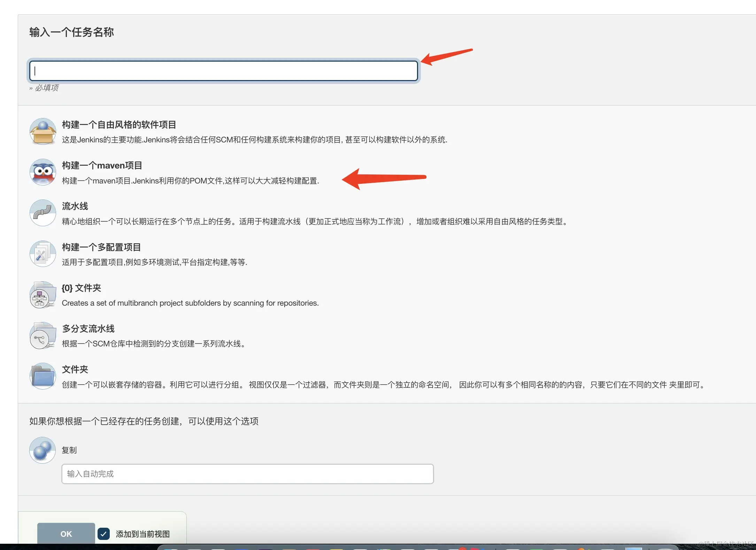Click the Maven project owl icon
Viewport: 756px width, 550px height.
[43, 172]
